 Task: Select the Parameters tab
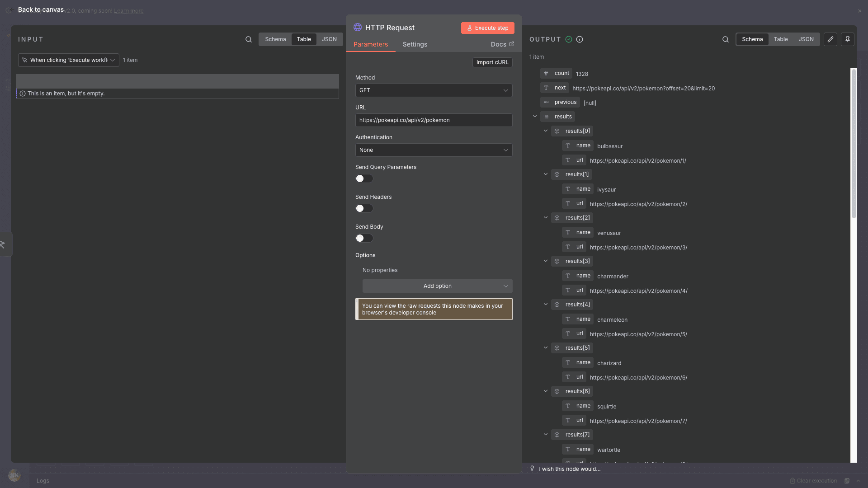[x=371, y=44]
